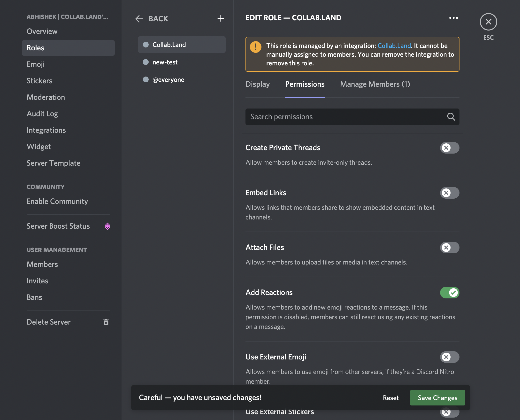Enable the Embed Links permission
The image size is (520, 420).
[x=449, y=193]
